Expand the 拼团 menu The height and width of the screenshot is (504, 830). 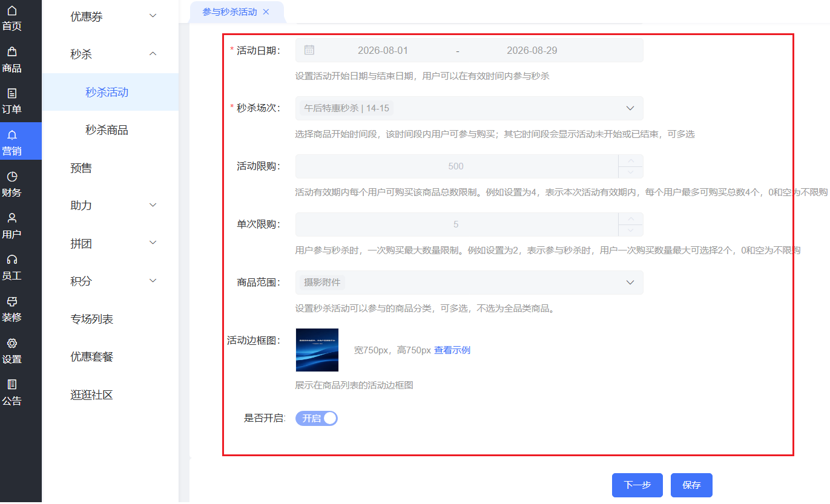coord(153,243)
